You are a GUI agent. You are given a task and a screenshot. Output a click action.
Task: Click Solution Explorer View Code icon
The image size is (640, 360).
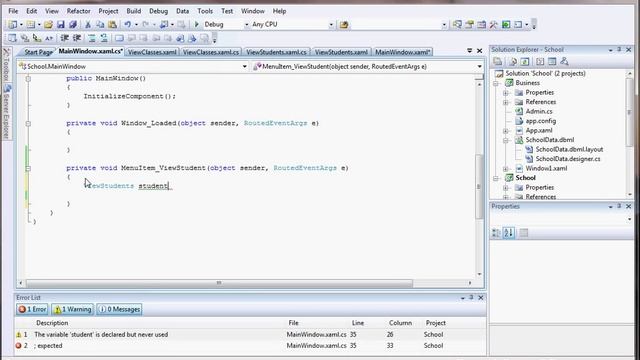click(x=540, y=62)
